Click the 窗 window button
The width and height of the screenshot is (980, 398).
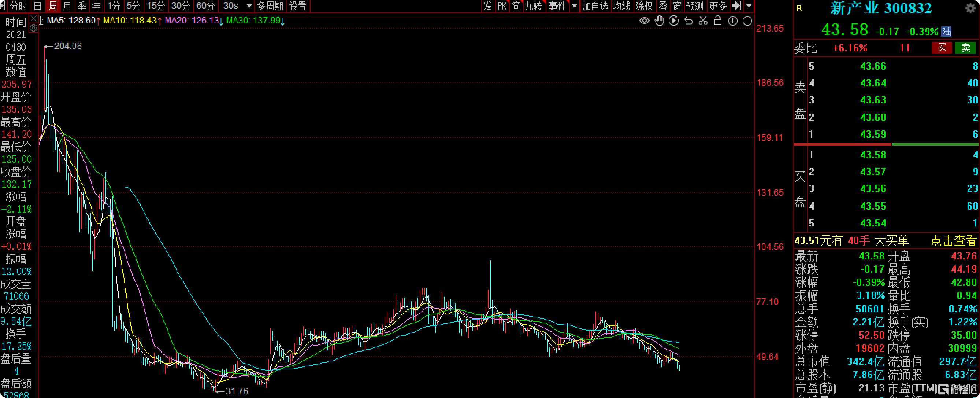click(x=677, y=6)
